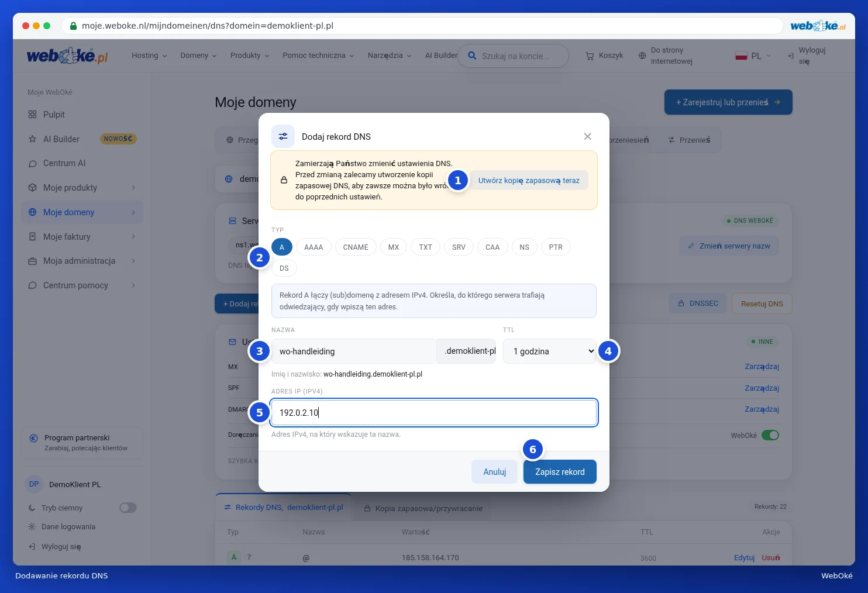
Task: Save the record with Zapisz rekord
Action: coord(560,472)
